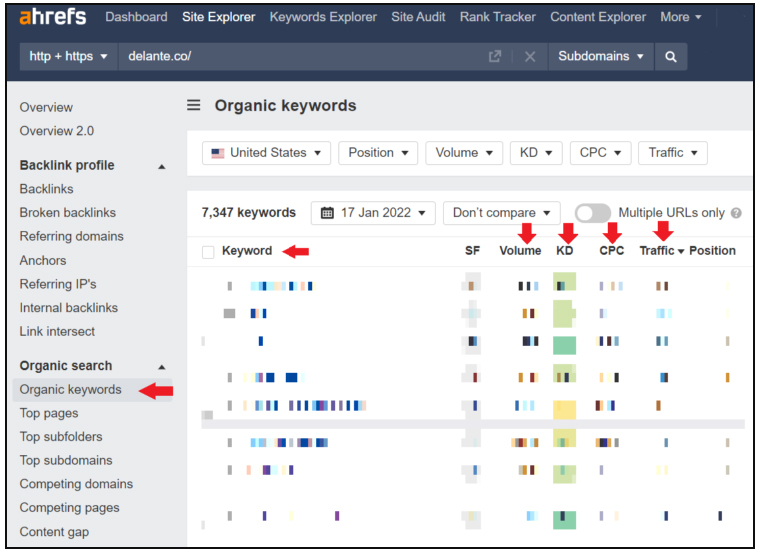Open Backlinks report
The image size is (760, 553).
(47, 189)
